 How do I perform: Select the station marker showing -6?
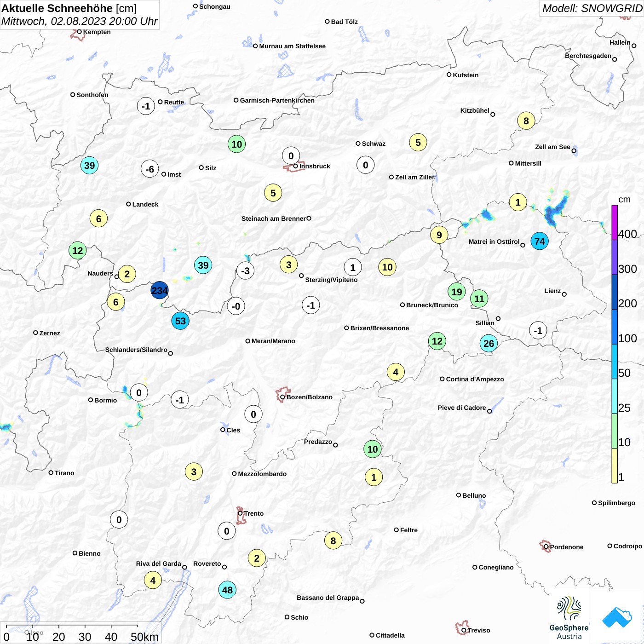(149, 169)
